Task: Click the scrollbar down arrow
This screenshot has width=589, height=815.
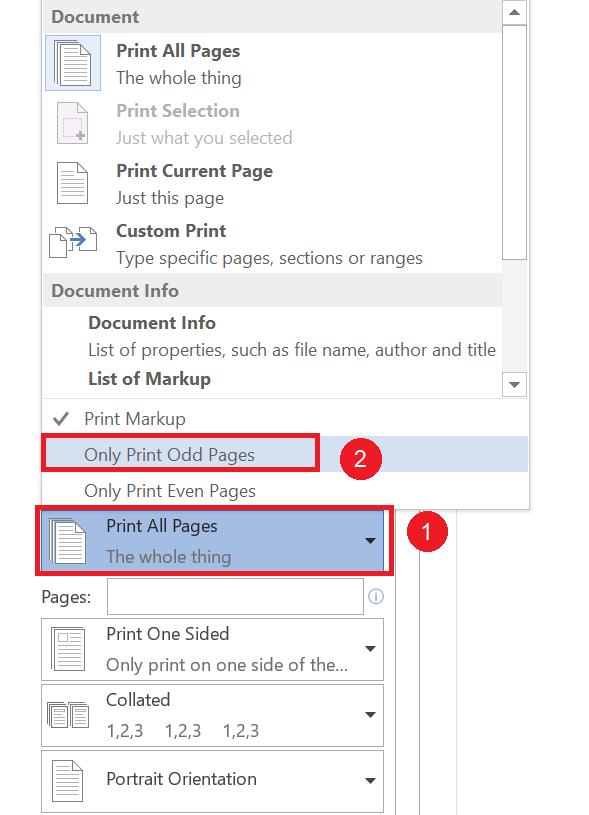Action: 512,384
